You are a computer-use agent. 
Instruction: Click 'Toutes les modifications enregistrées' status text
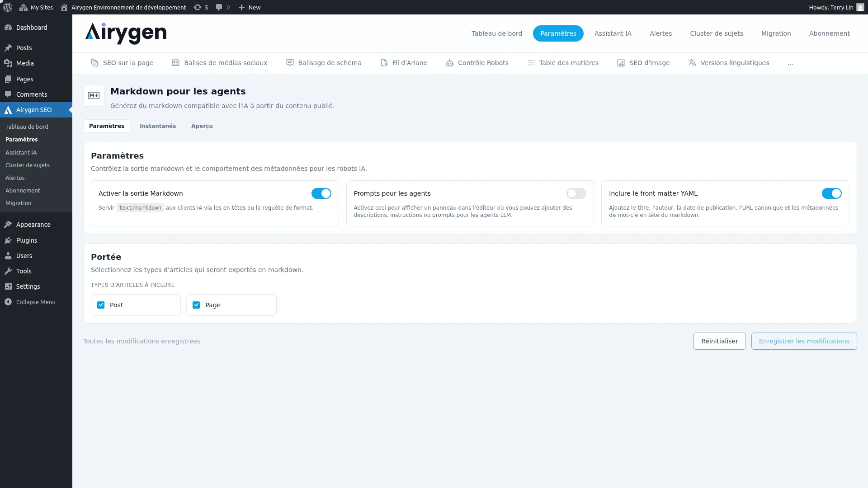pyautogui.click(x=142, y=341)
